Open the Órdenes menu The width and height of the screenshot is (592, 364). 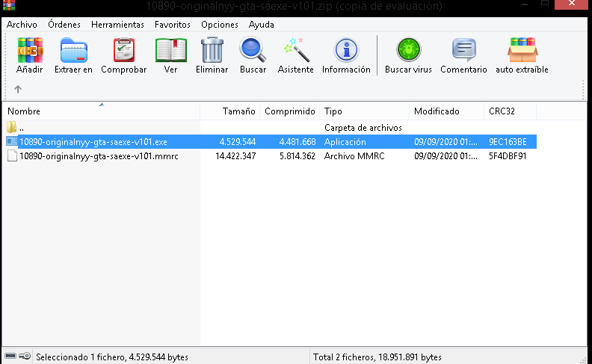pos(64,25)
